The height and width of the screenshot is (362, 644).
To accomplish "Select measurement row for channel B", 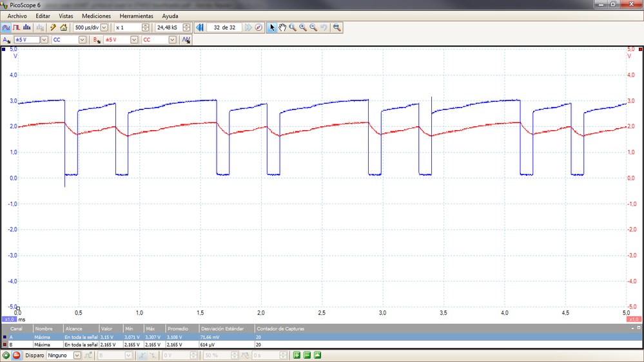I will point(322,345).
